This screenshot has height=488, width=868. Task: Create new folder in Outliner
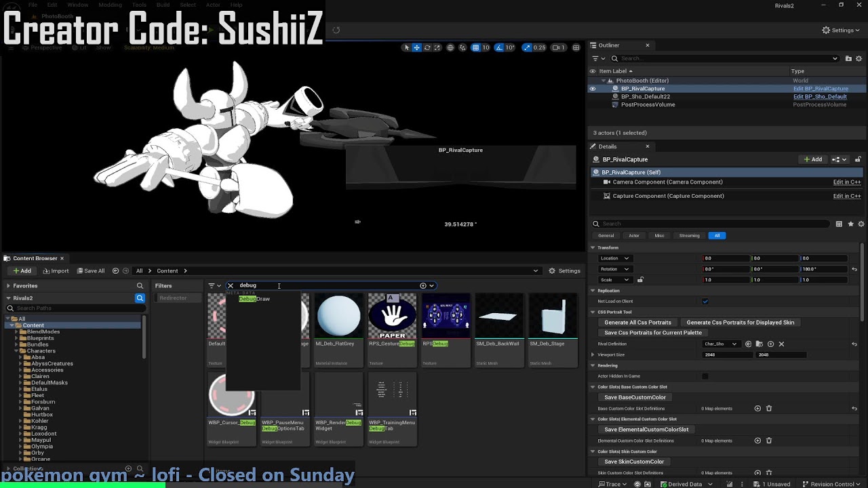[848, 58]
